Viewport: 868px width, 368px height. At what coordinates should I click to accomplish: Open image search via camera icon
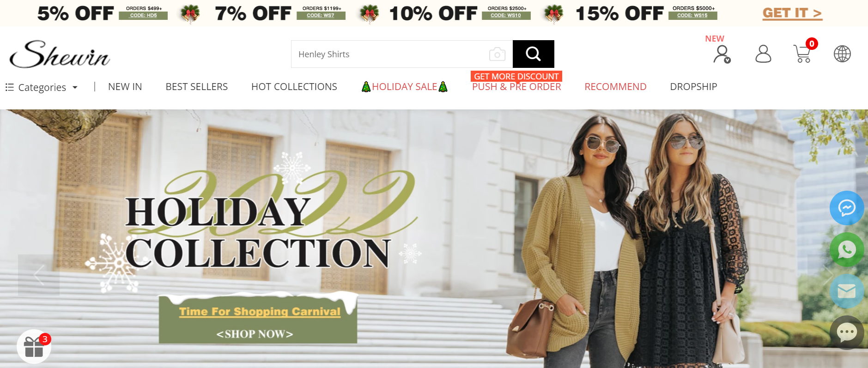(497, 54)
